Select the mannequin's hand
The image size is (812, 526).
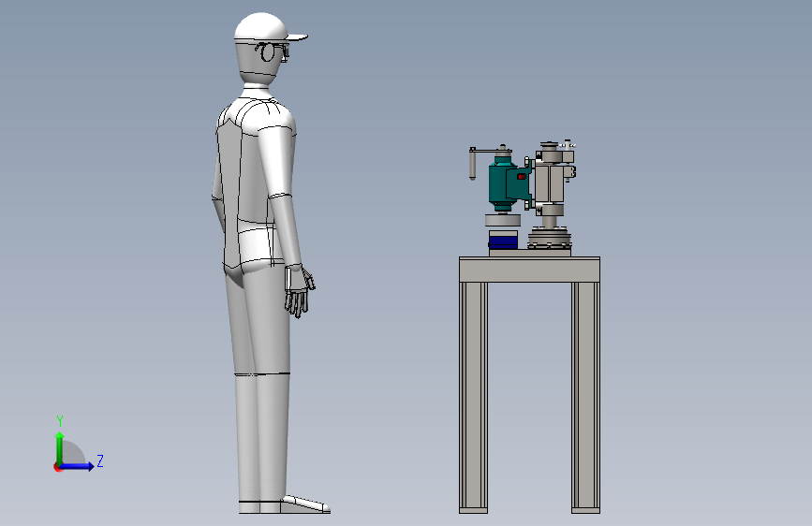[300, 291]
